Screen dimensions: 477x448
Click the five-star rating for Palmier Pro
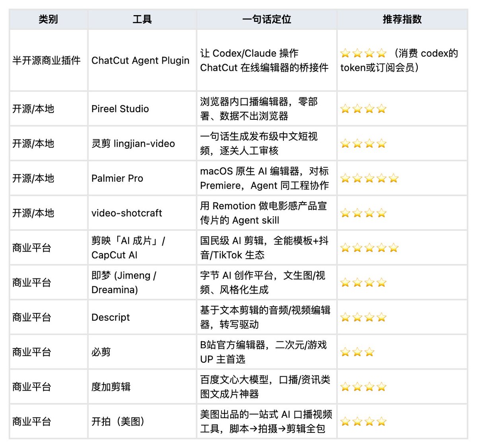coord(369,178)
